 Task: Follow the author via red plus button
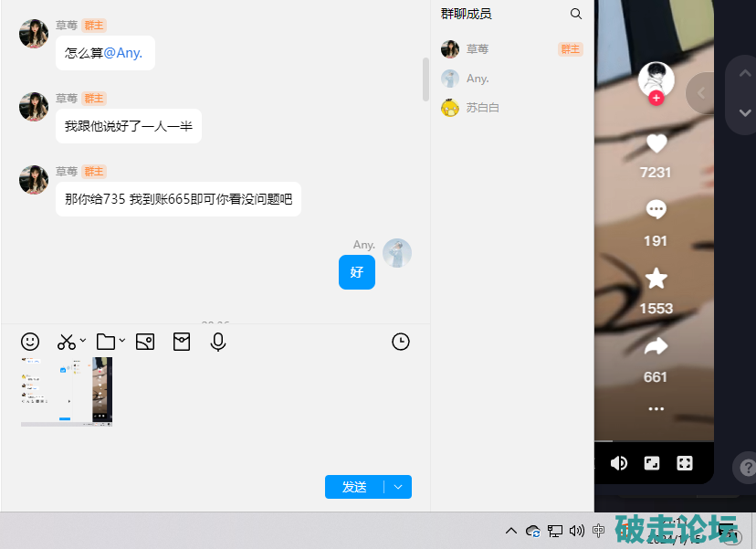point(656,98)
